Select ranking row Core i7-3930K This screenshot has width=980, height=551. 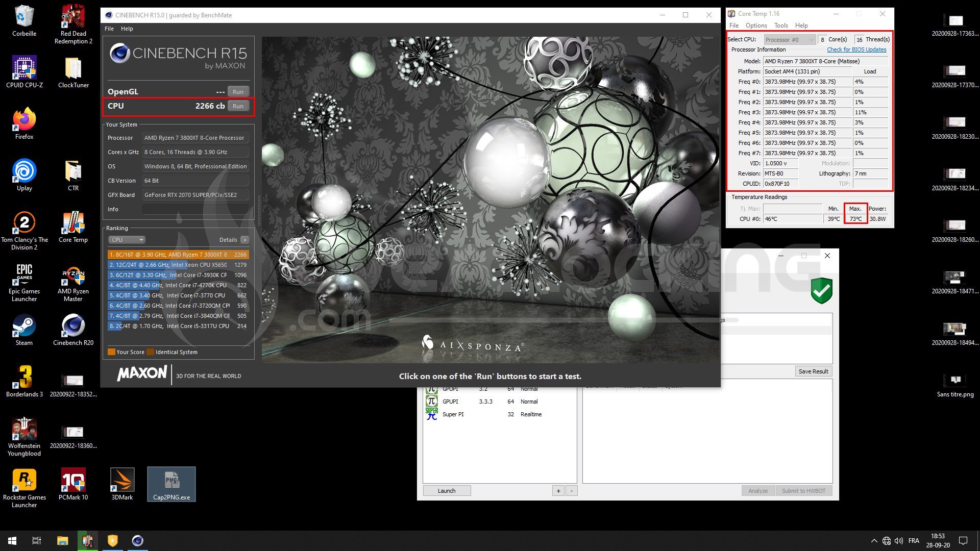[178, 275]
